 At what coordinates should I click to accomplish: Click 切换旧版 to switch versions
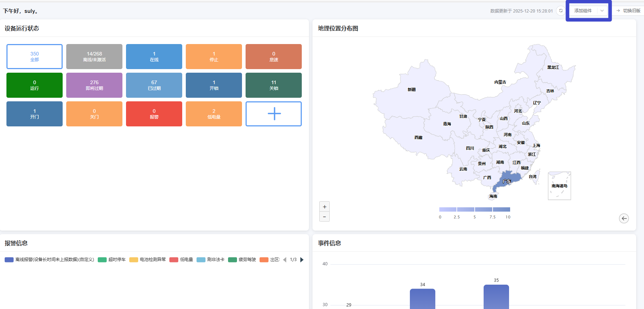pos(628,11)
